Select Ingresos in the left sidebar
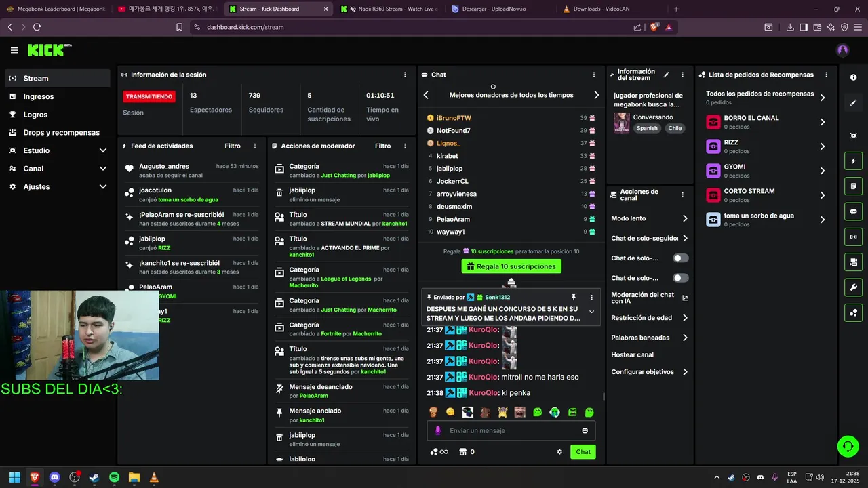 point(58,96)
